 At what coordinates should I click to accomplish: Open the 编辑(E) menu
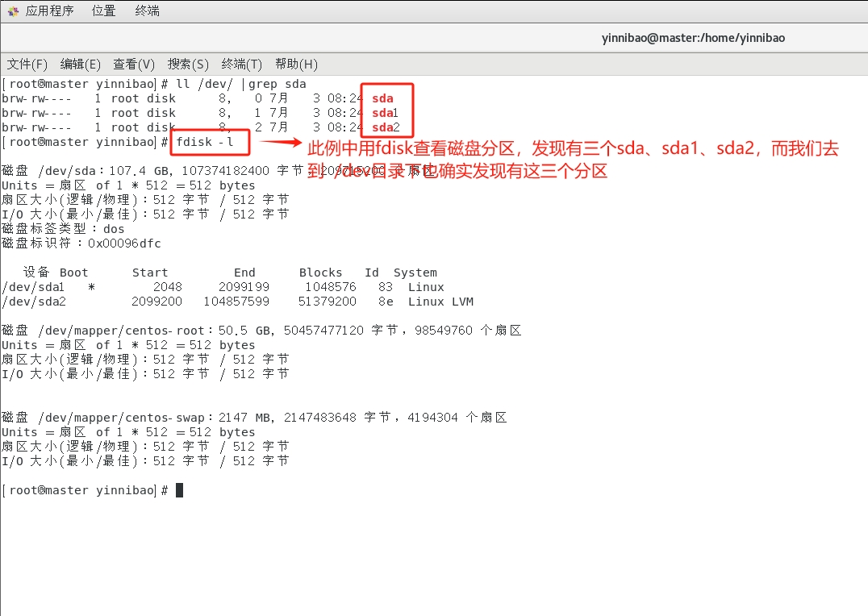click(81, 65)
